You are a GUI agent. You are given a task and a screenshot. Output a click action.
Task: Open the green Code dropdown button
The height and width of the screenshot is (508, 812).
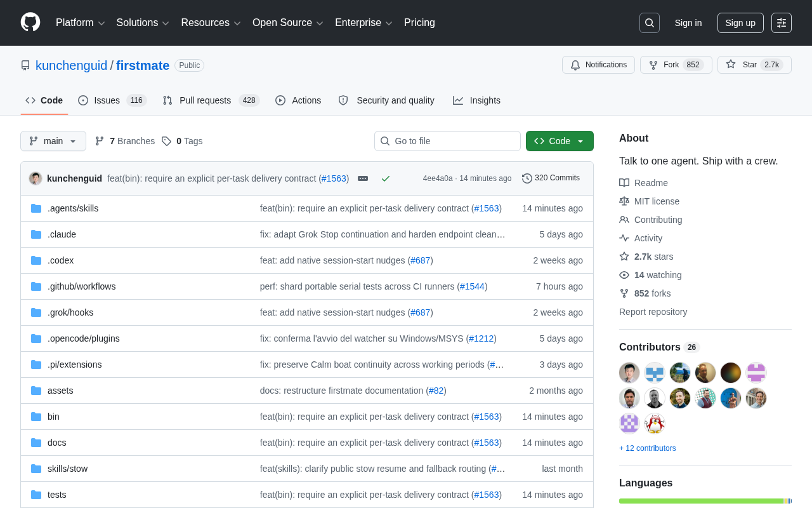pyautogui.click(x=560, y=141)
